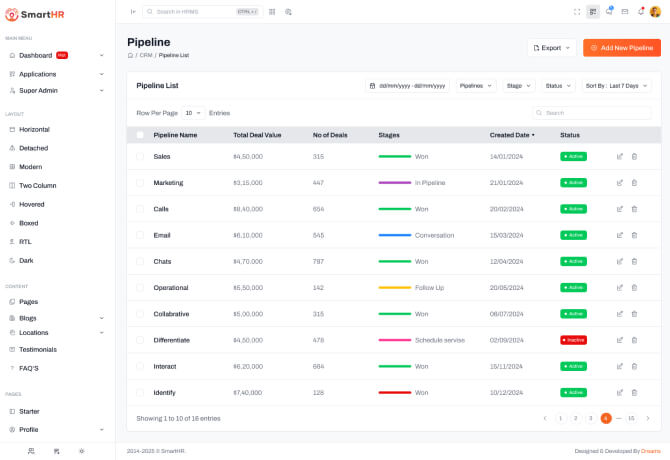Viewport: 670px width, 460px height.
Task: Open the notifications bell
Action: pos(641,12)
